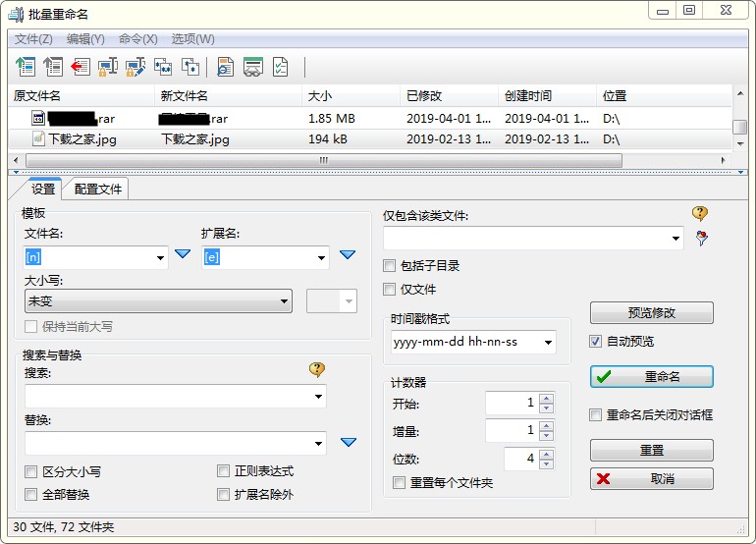
Task: Click the first toolbar icon with green arrow
Action: point(26,67)
